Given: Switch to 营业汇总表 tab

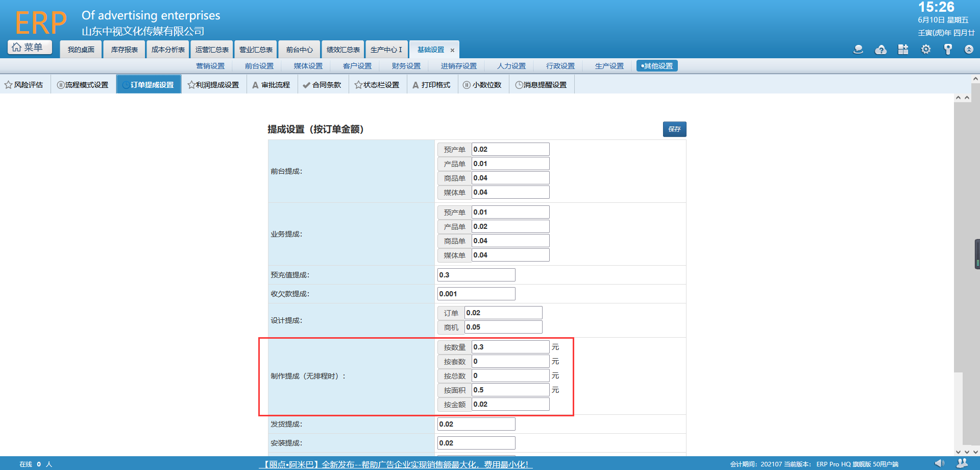Looking at the screenshot, I should click(x=256, y=50).
